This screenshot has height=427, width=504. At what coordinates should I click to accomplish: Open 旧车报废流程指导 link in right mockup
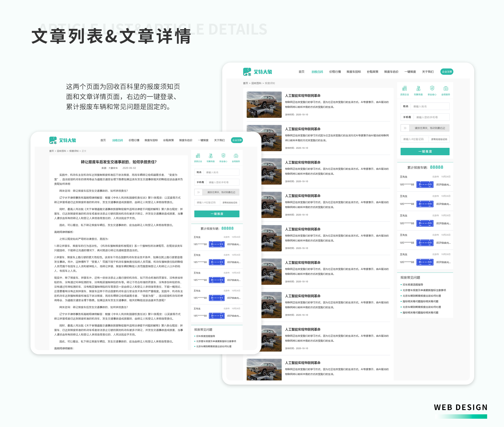413,285
